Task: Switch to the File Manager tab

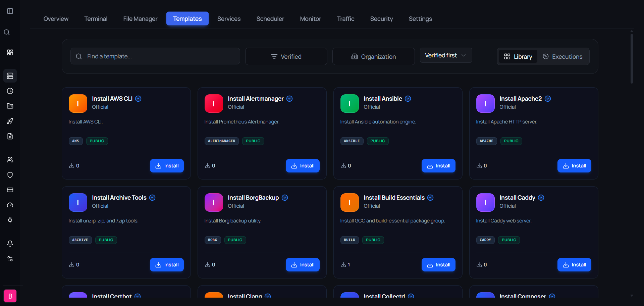Action: [x=140, y=19]
